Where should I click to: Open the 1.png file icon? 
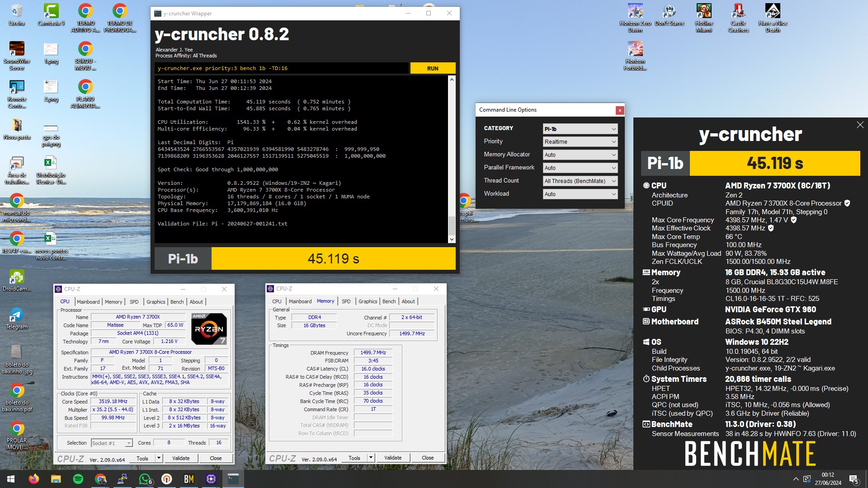click(x=51, y=52)
